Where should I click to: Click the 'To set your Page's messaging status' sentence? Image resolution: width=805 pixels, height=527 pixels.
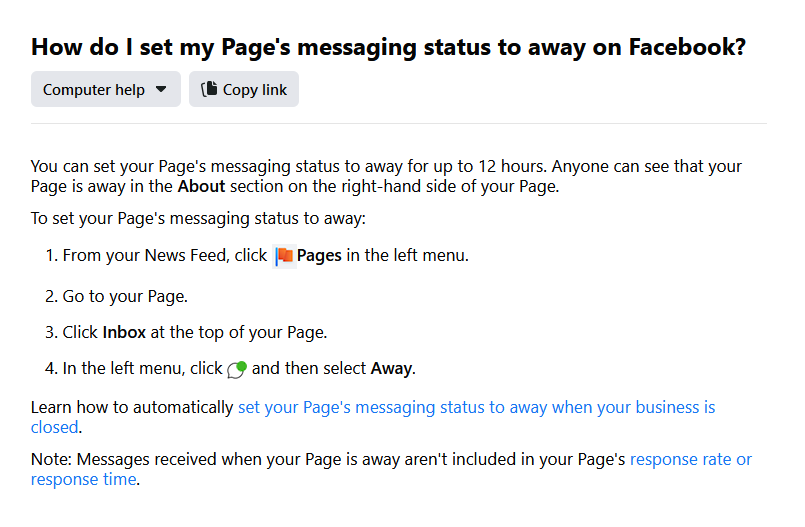[x=199, y=218]
